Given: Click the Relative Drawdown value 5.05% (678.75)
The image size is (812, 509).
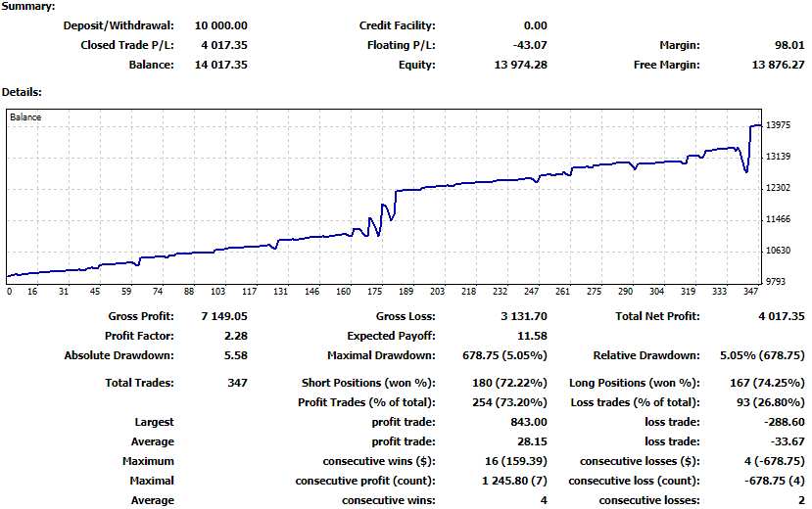Looking at the screenshot, I should coord(762,355).
